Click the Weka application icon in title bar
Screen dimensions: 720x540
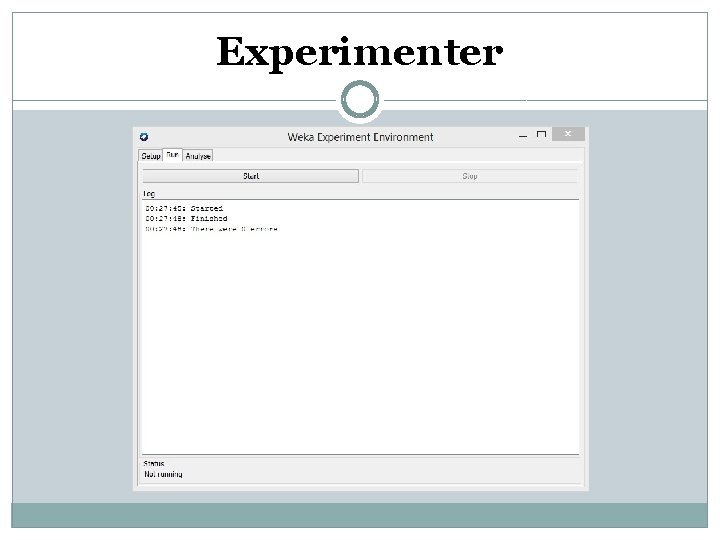point(144,137)
